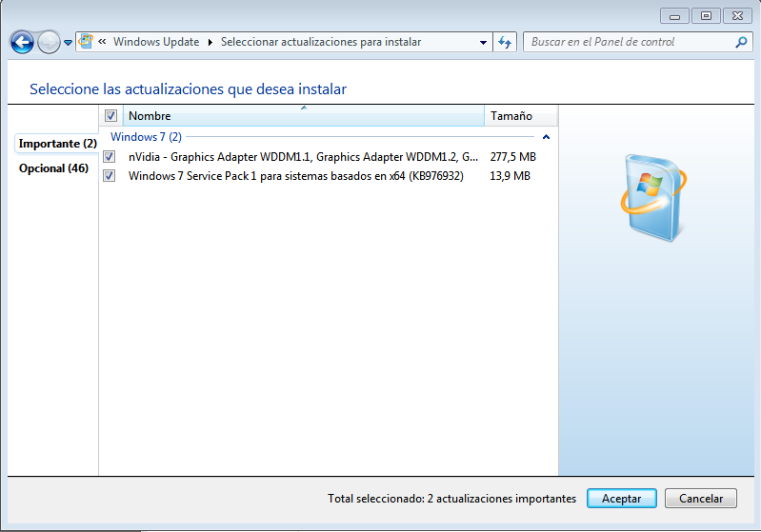761x532 pixels.
Task: Sort by the Nombre column header
Action: (x=304, y=116)
